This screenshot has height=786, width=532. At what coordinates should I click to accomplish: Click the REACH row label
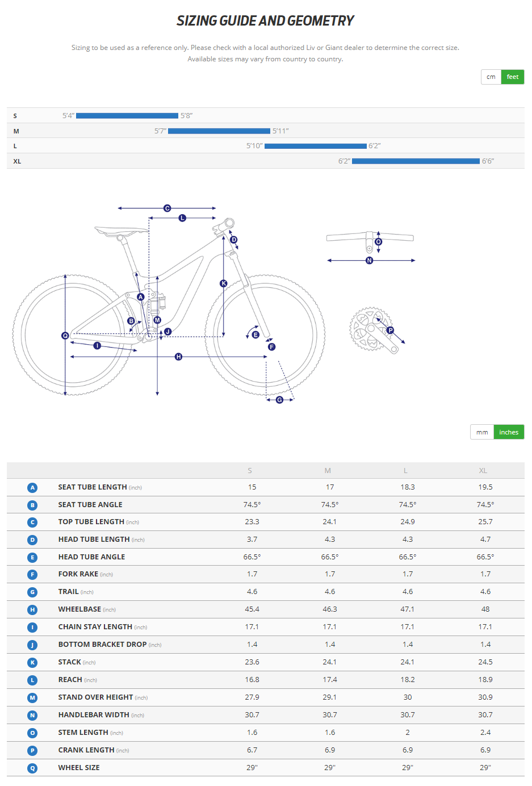(70, 680)
